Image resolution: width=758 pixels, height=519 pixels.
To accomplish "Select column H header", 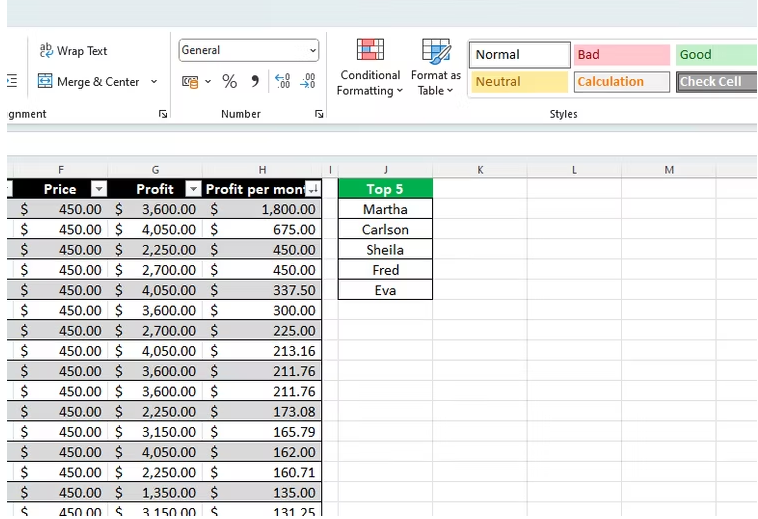I will (x=262, y=170).
